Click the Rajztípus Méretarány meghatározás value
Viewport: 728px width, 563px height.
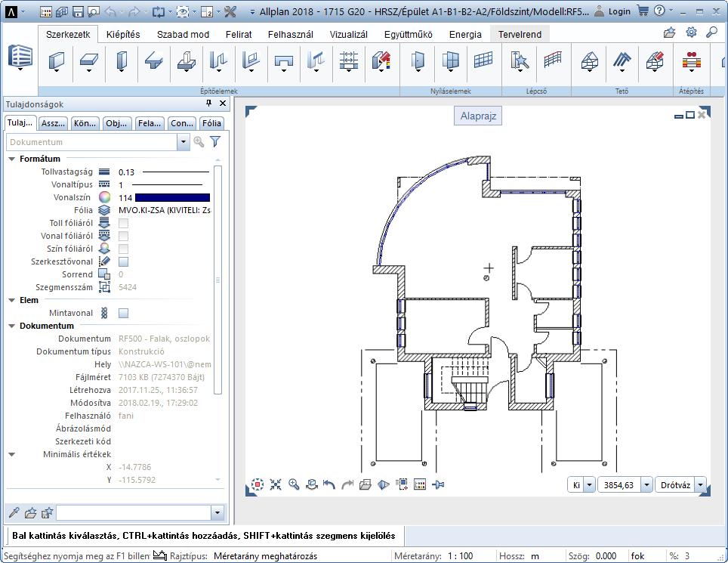coord(265,556)
